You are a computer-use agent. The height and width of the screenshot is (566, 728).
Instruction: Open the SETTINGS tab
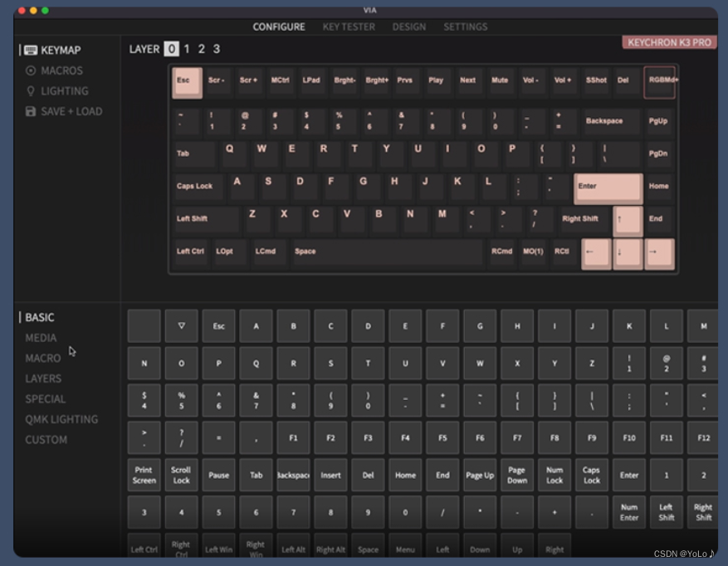pos(465,27)
